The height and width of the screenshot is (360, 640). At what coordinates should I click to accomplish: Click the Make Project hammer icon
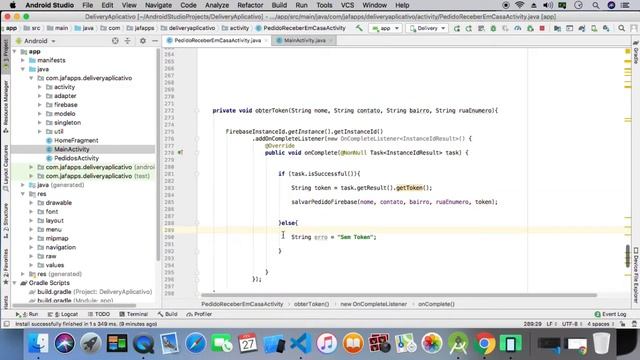coord(359,28)
